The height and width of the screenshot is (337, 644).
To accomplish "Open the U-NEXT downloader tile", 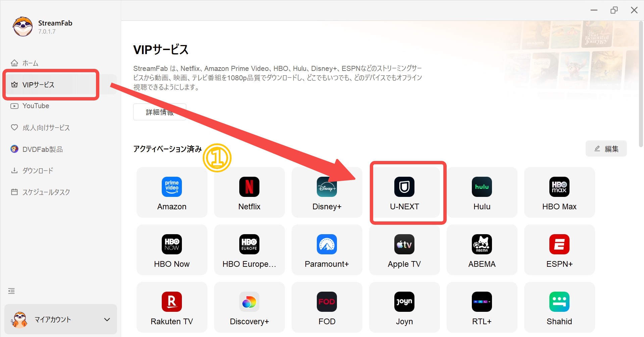I will (404, 192).
